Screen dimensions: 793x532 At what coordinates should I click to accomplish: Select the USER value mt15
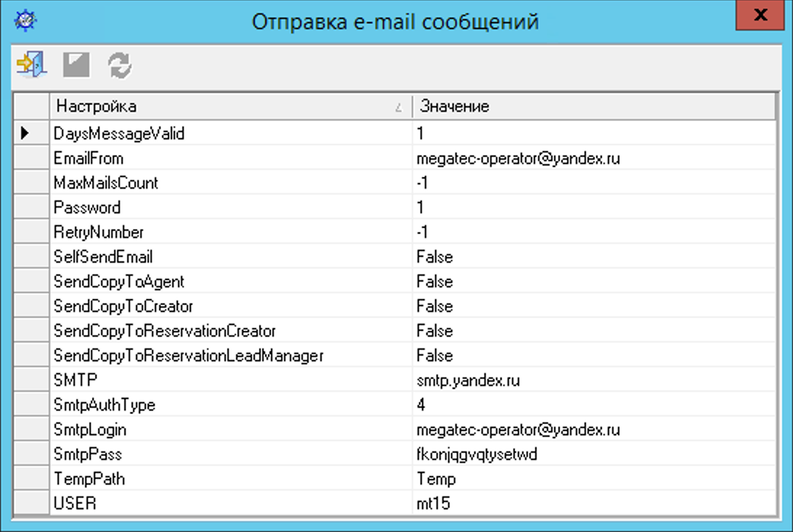[433, 504]
